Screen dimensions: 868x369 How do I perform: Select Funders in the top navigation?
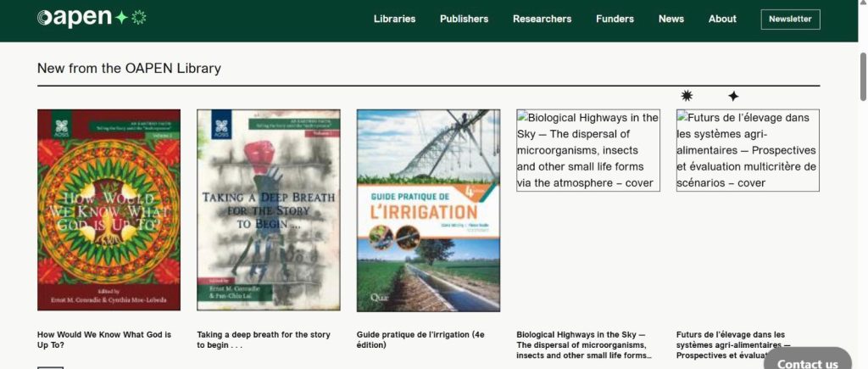615,19
